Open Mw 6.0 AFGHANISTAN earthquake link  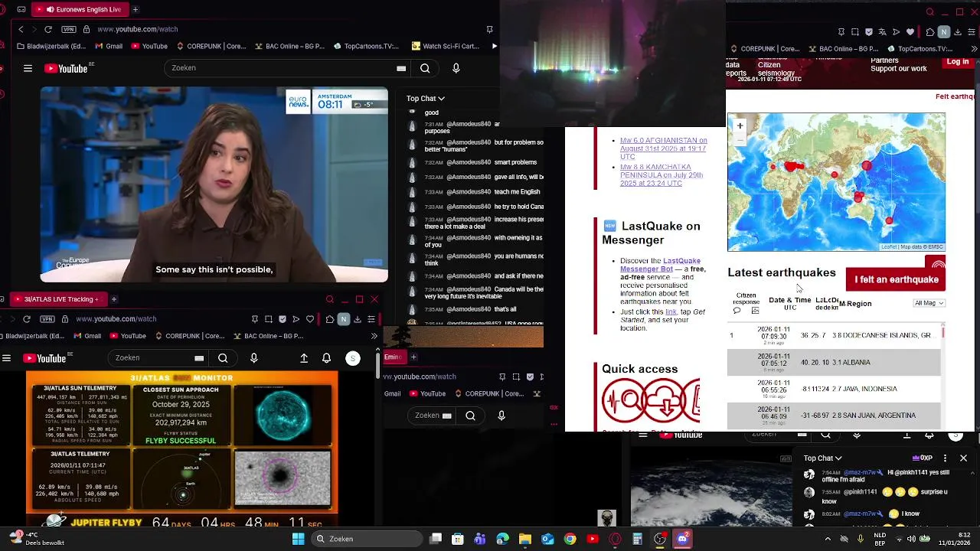(x=663, y=148)
